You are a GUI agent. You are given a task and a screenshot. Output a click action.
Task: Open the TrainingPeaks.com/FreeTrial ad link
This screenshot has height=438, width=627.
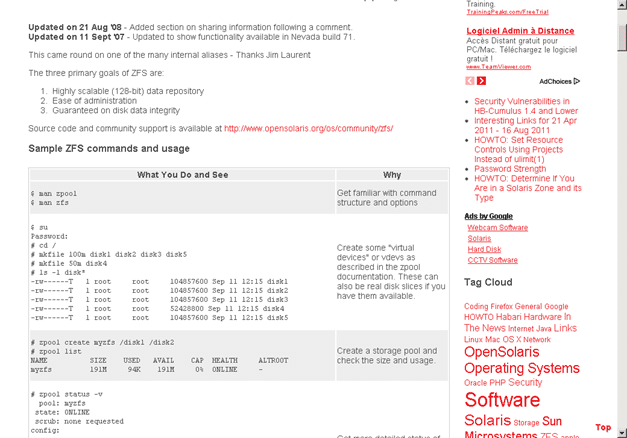tap(507, 12)
